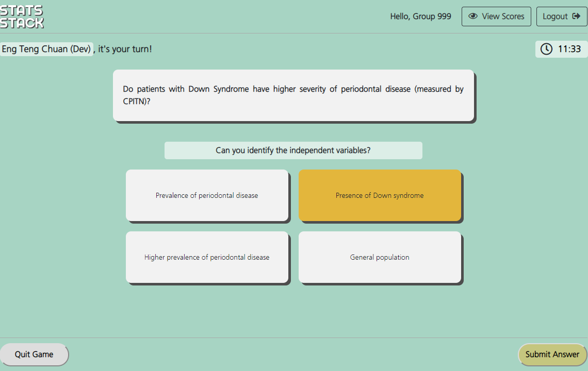Screen dimensions: 588x371
Task: Click the word 'CPITN' in the question
Action: point(135,102)
